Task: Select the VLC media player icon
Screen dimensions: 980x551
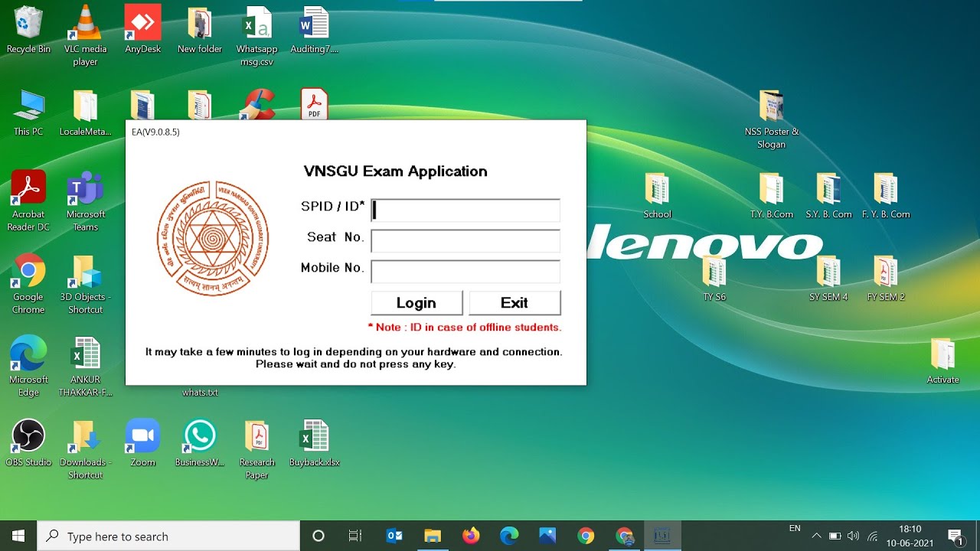Action: (x=85, y=36)
